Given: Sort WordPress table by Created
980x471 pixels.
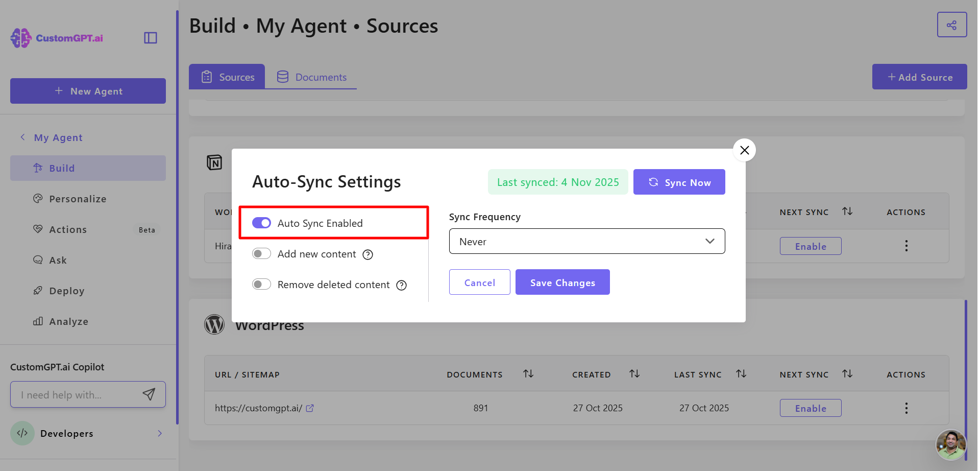Looking at the screenshot, I should pyautogui.click(x=634, y=374).
